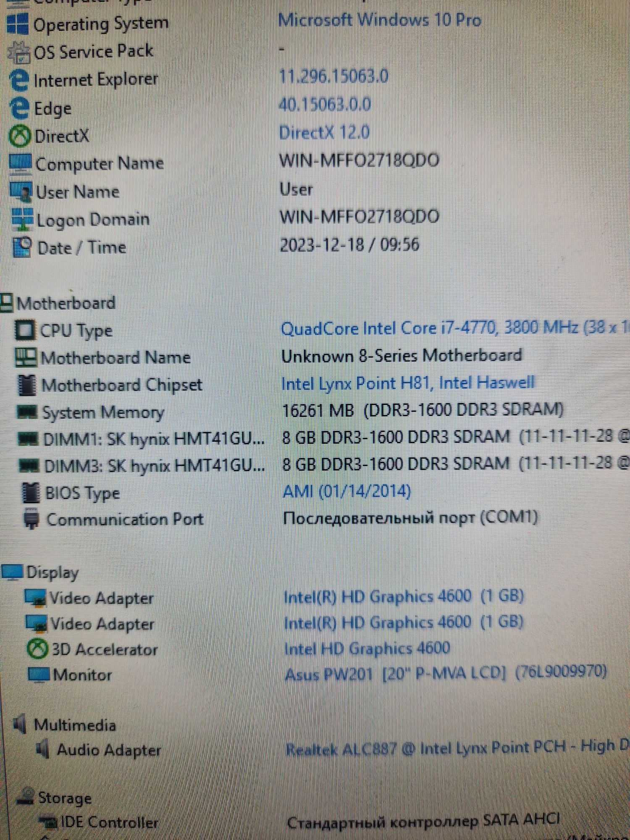This screenshot has height=840, width=630.
Task: Open the first Intel(R) HD Graphics 4600 link
Action: click(x=404, y=596)
